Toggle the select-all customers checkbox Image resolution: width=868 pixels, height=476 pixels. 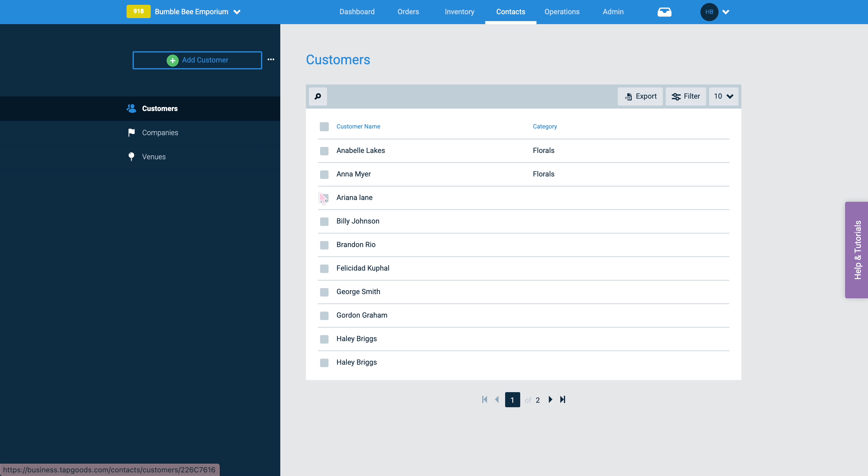point(324,126)
